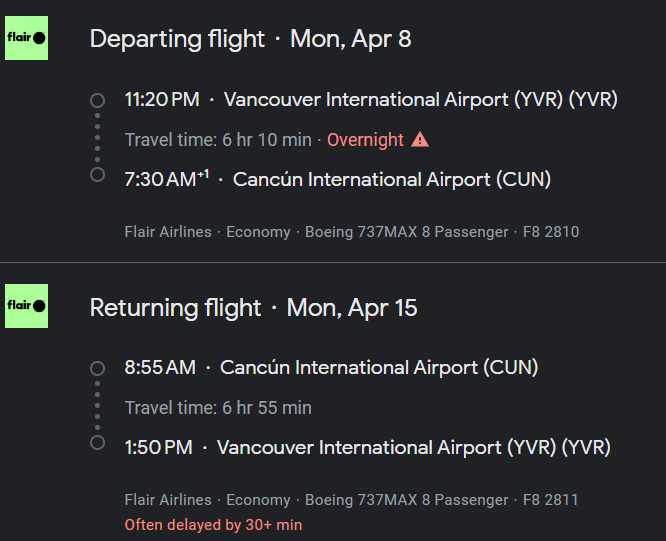The width and height of the screenshot is (666, 541).
Task: Click the overnight warning triangle icon
Action: [420, 139]
